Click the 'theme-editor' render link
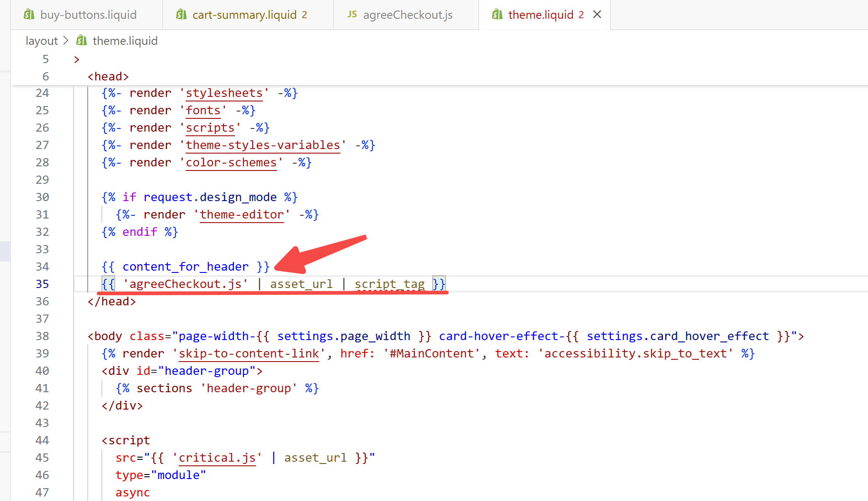Image resolution: width=868 pixels, height=501 pixels. click(x=242, y=214)
